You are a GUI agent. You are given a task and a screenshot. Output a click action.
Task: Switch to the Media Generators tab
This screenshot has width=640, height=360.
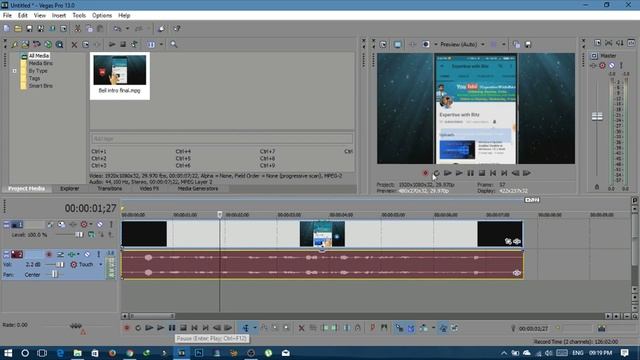tap(198, 189)
